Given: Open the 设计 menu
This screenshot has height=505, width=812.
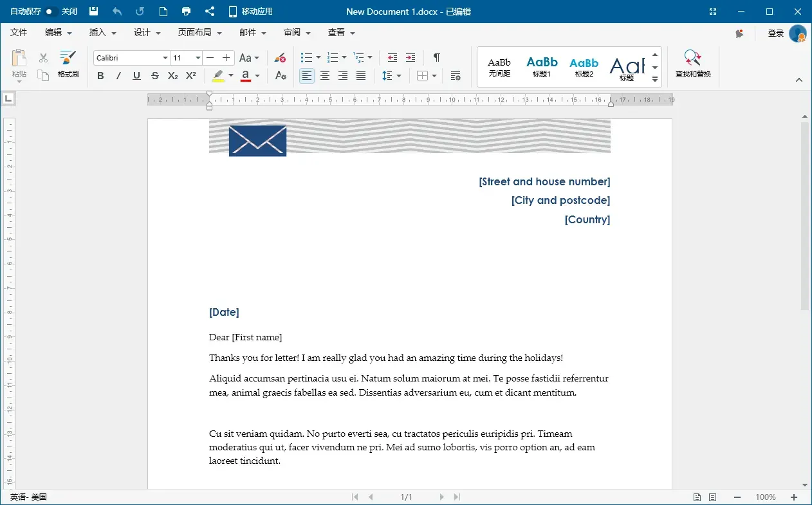Looking at the screenshot, I should [147, 33].
